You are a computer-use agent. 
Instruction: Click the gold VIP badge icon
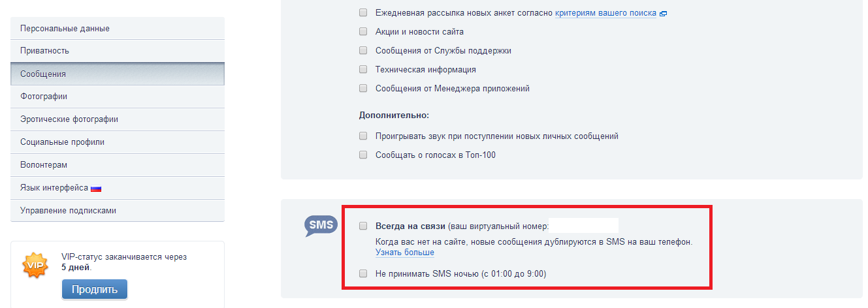coord(35,264)
